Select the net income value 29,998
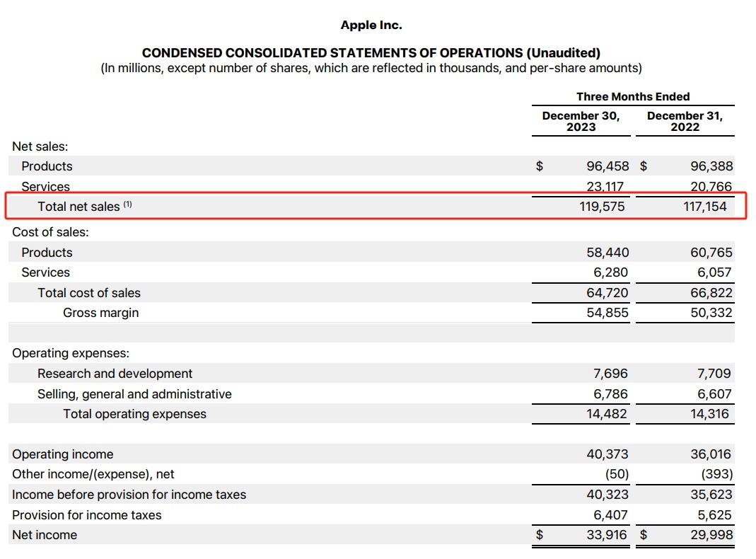 711,535
